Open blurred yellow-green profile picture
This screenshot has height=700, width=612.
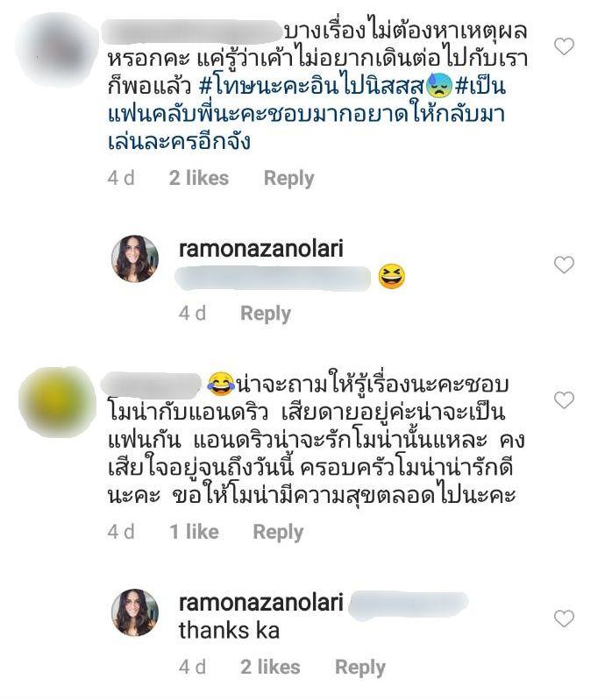(x=57, y=401)
